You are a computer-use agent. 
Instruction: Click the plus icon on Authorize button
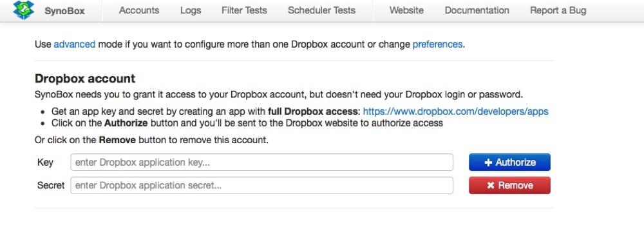[x=488, y=163]
